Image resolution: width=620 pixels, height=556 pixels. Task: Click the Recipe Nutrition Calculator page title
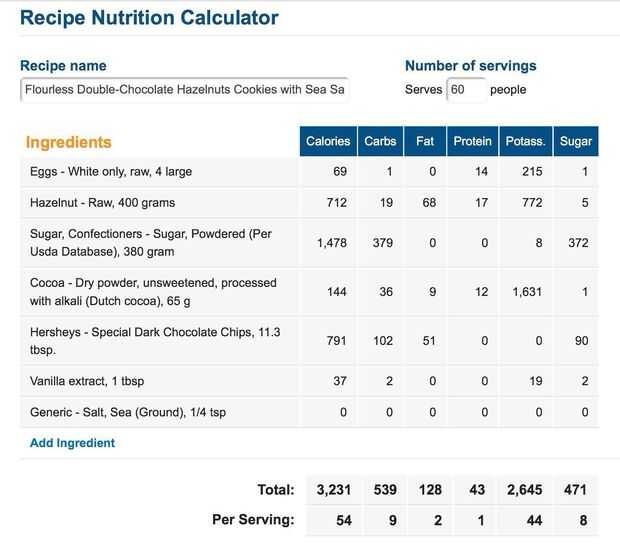coord(149,18)
